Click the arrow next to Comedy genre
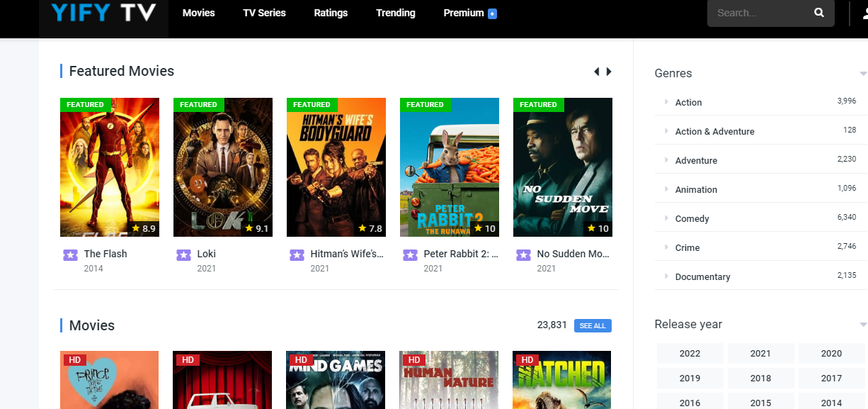Screen dimensions: 868x409 pos(666,218)
